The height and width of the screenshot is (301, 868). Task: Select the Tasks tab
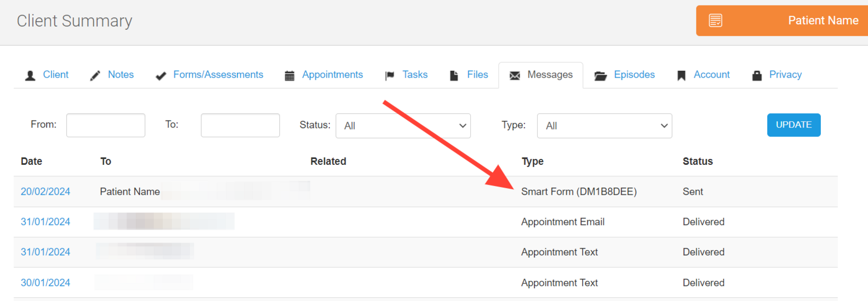[x=415, y=75]
